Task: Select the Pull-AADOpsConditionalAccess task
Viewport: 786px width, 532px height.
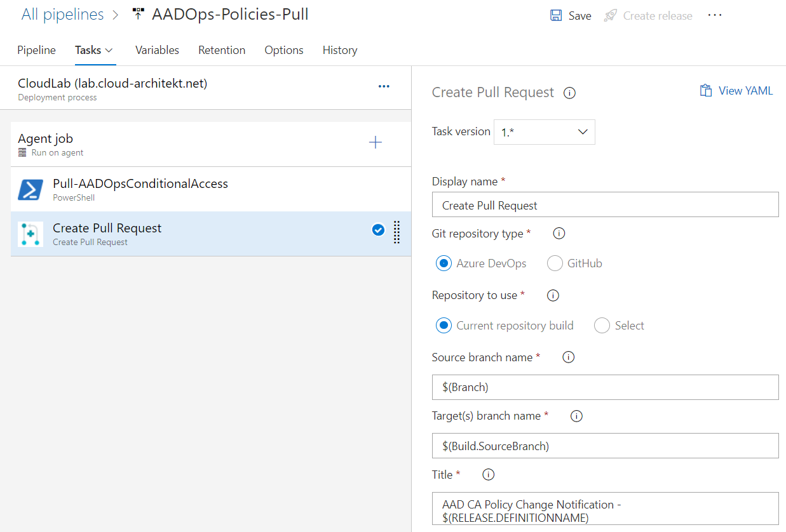Action: pyautogui.click(x=211, y=189)
